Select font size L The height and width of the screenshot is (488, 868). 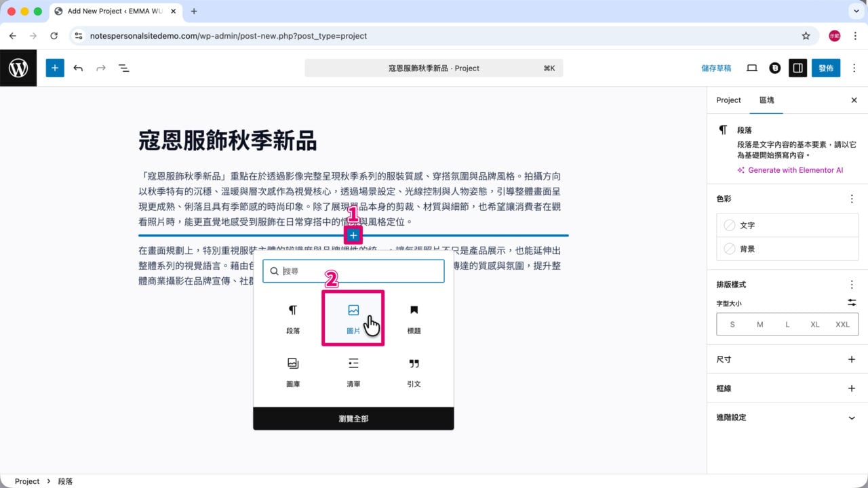787,325
